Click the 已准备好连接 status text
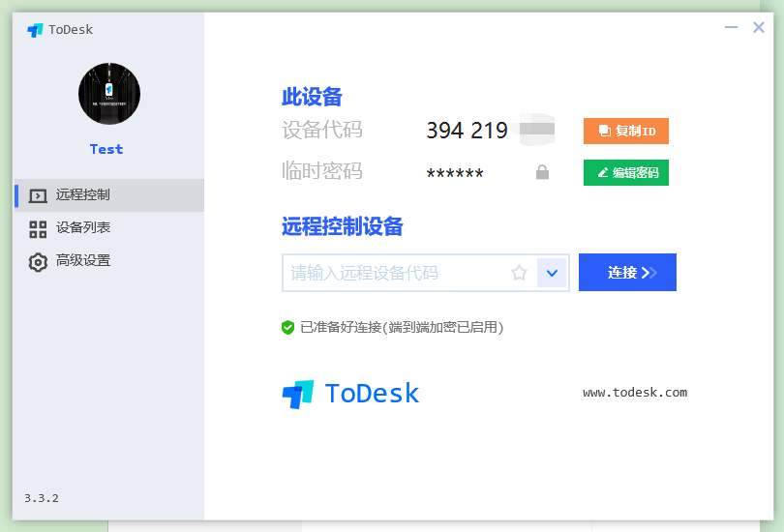The image size is (784, 532). pos(402,327)
